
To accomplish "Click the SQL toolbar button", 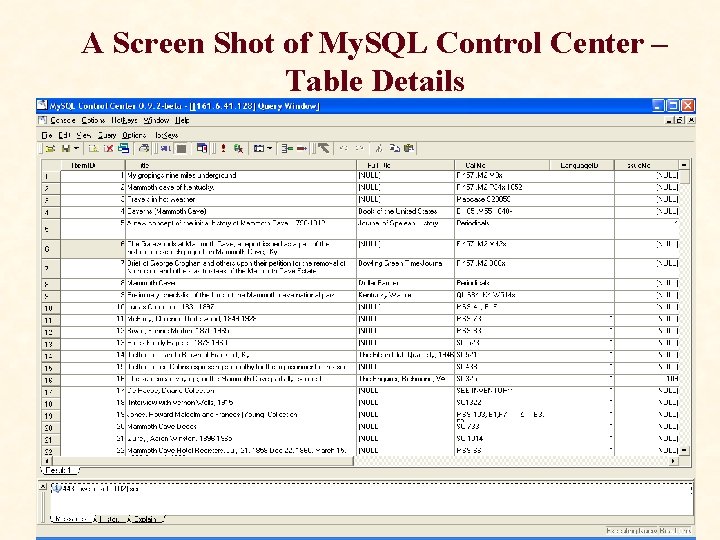I will 165,148.
